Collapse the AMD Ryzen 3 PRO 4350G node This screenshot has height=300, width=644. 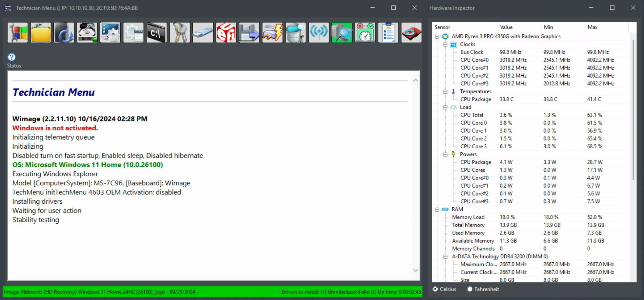click(x=437, y=36)
